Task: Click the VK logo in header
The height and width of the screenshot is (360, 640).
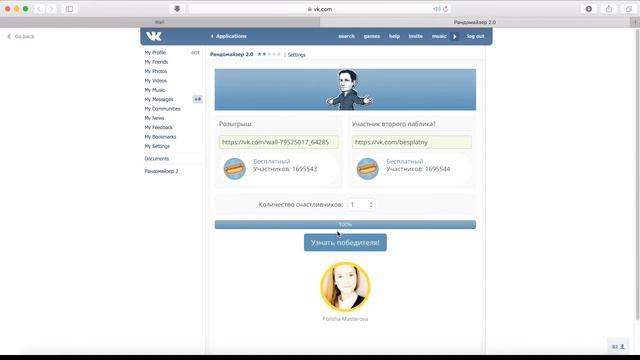Action: pyautogui.click(x=154, y=36)
